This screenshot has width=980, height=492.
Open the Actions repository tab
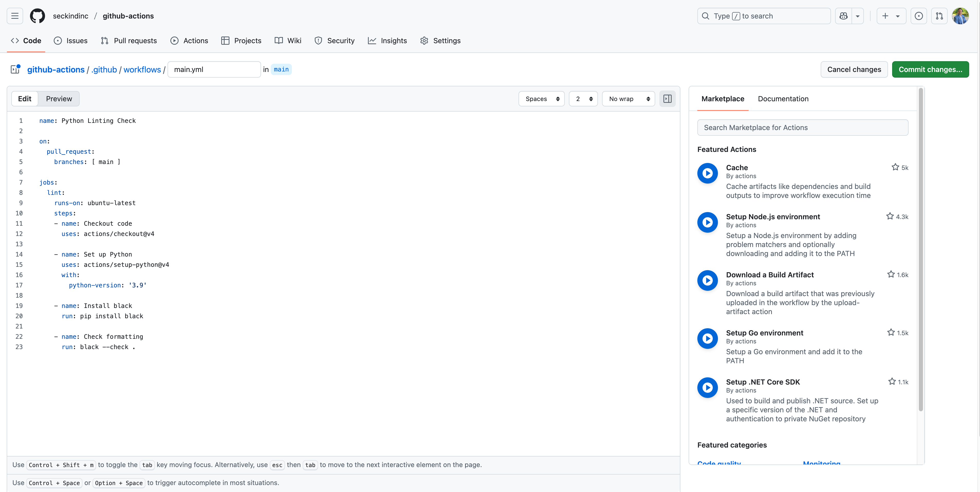(189, 41)
